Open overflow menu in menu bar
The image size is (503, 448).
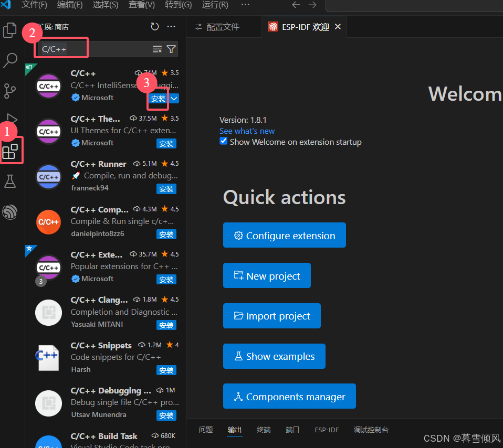coord(245,5)
